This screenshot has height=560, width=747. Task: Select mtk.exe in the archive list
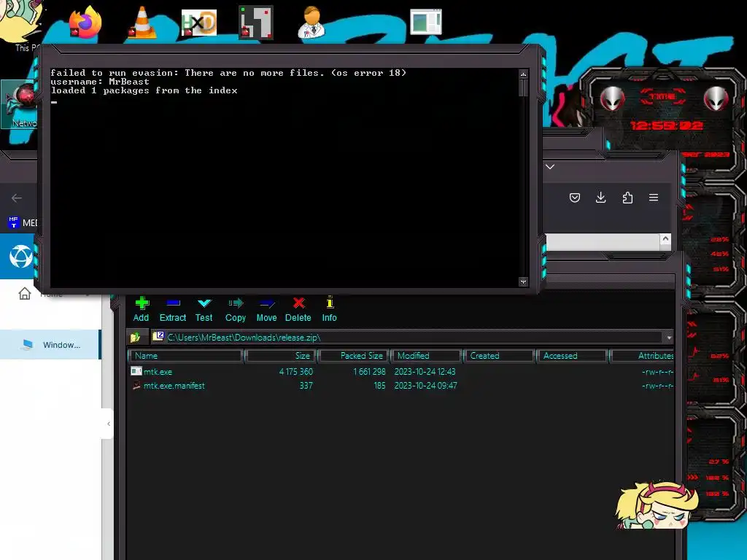(158, 371)
